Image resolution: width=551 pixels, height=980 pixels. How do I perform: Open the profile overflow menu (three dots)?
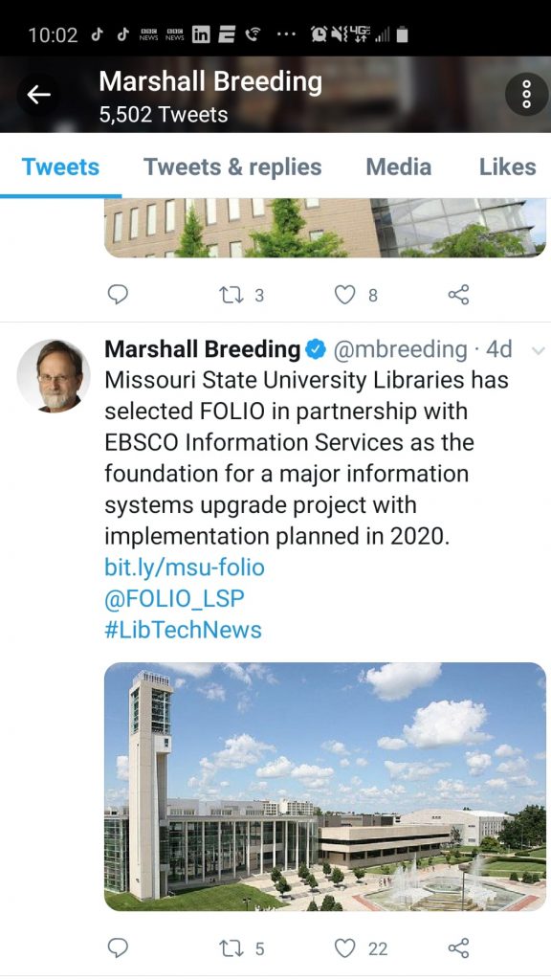pyautogui.click(x=524, y=94)
